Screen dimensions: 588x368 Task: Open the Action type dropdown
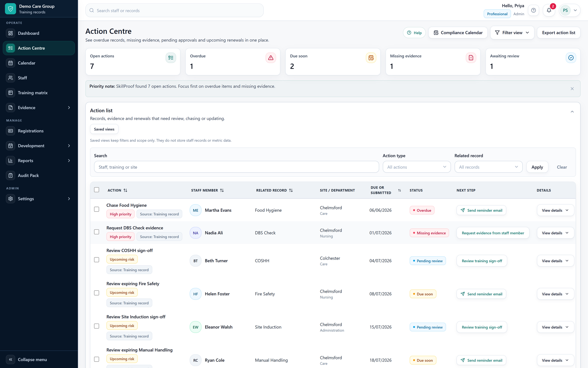(x=416, y=167)
